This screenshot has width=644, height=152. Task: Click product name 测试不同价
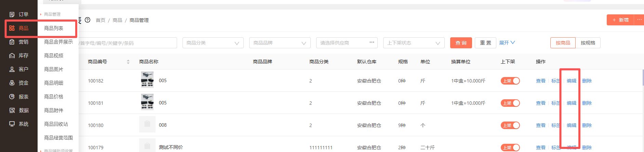click(x=171, y=147)
